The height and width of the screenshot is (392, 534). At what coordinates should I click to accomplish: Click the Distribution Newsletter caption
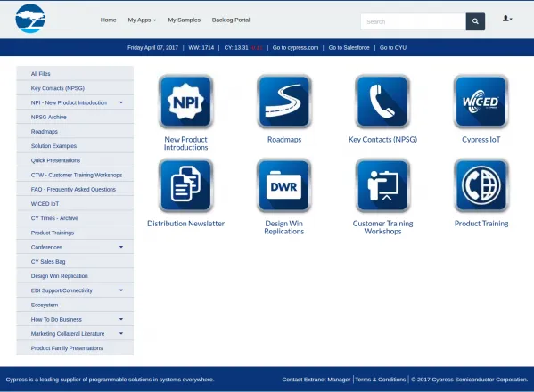click(186, 224)
